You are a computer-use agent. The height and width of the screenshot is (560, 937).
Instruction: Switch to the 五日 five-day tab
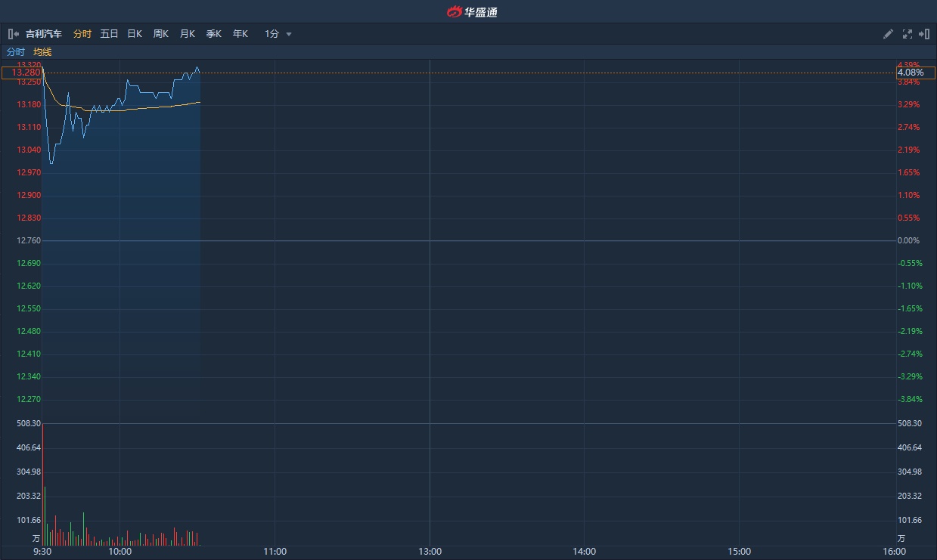pyautogui.click(x=109, y=34)
